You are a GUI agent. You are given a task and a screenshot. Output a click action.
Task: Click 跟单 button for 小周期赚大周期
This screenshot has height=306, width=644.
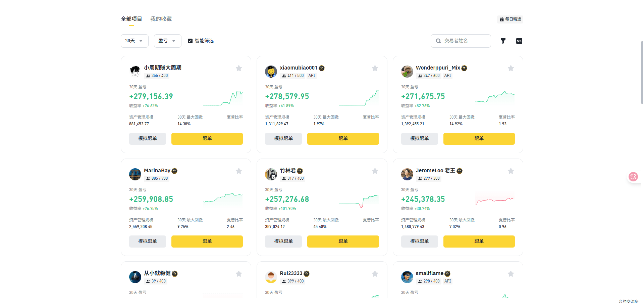207,139
